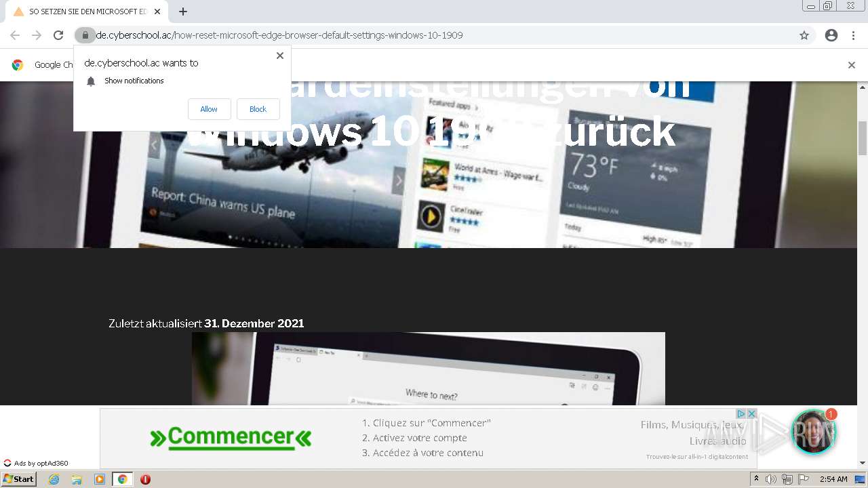Reload the current page
Image resolution: width=868 pixels, height=488 pixels.
tap(58, 35)
